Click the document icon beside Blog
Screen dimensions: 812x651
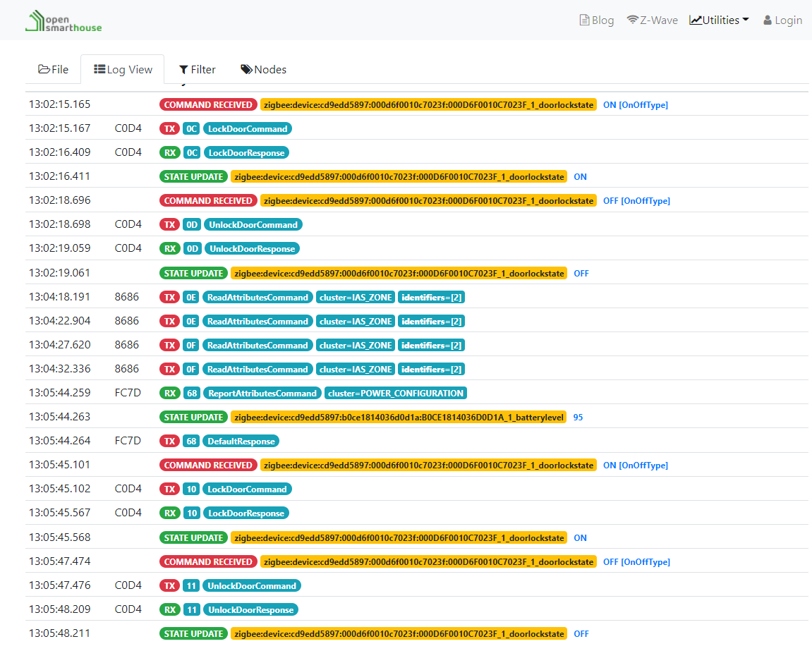(x=584, y=20)
